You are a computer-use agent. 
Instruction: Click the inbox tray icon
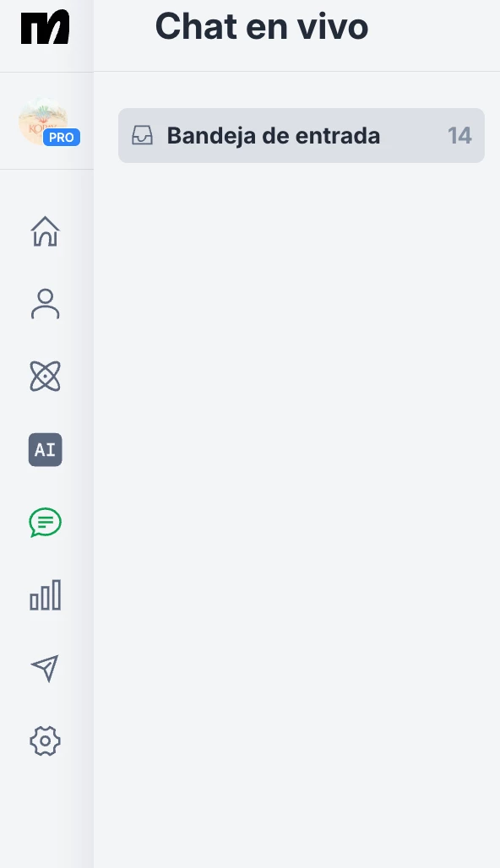(142, 136)
